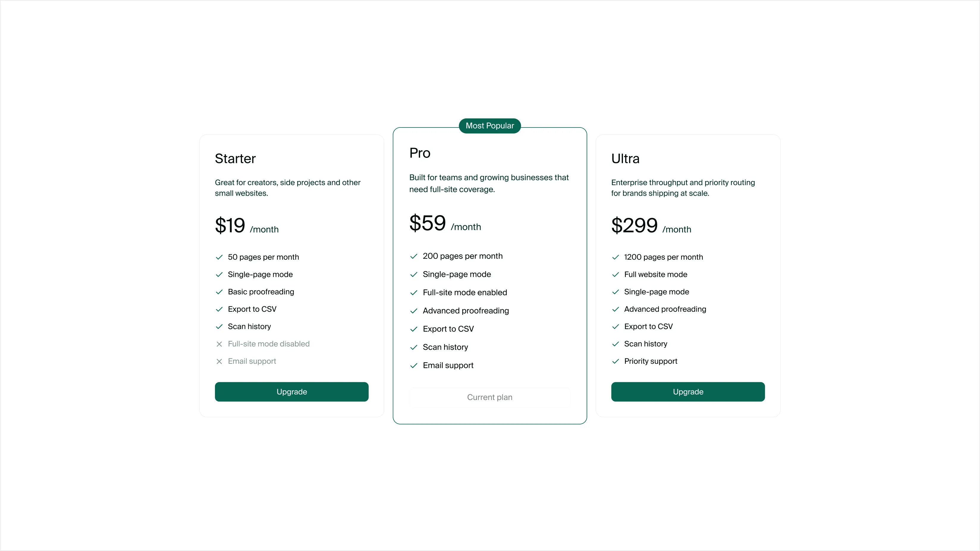Click the $19 price text
Image resolution: width=980 pixels, height=551 pixels.
click(230, 226)
